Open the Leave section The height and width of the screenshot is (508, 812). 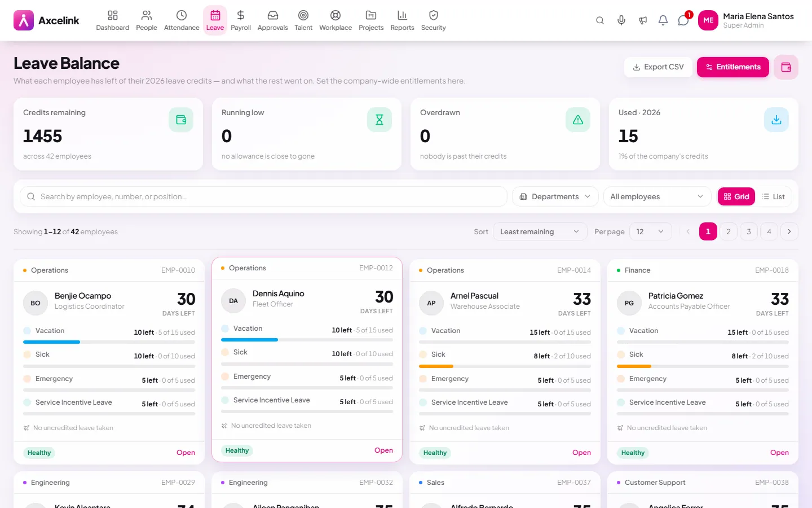tap(215, 20)
